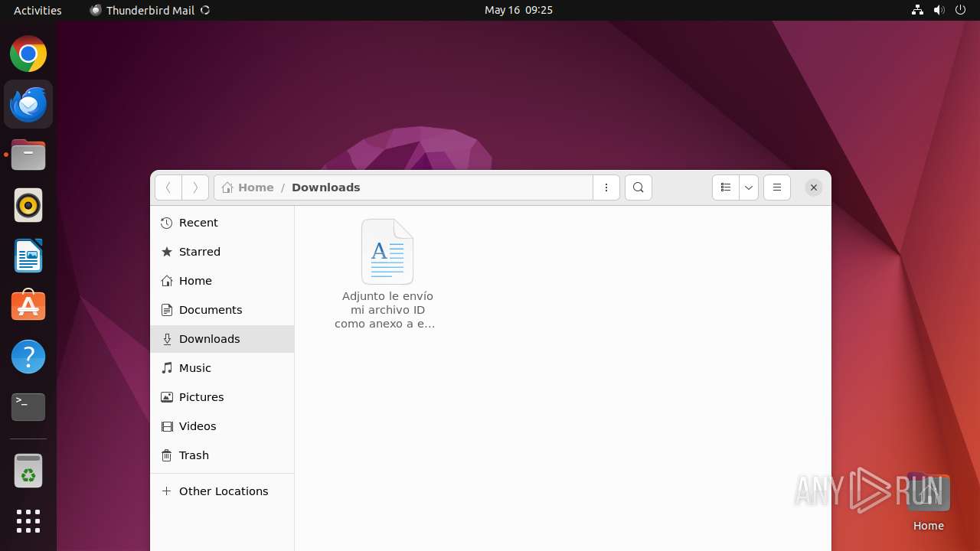
Task: Open the folder options three-dot menu
Action: (606, 187)
